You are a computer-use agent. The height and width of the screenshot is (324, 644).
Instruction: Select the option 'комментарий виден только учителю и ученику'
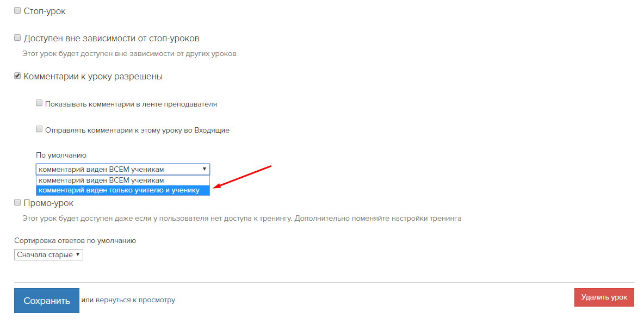[123, 190]
